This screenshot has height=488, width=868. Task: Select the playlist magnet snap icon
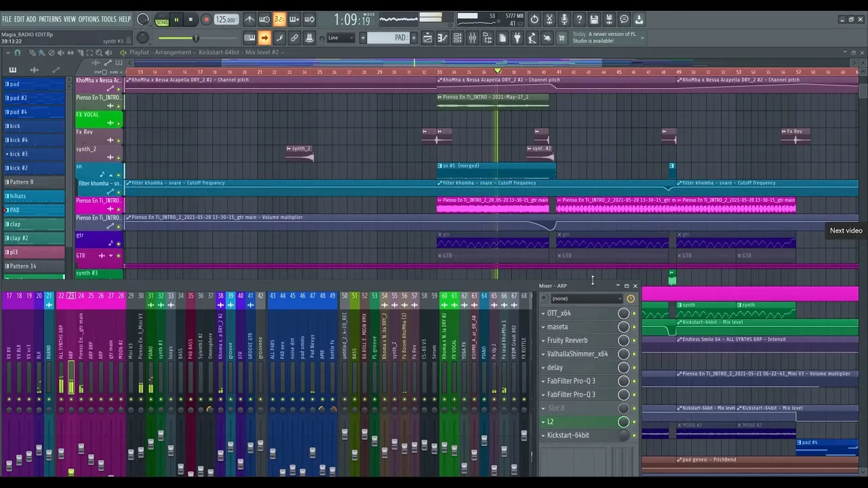17,52
